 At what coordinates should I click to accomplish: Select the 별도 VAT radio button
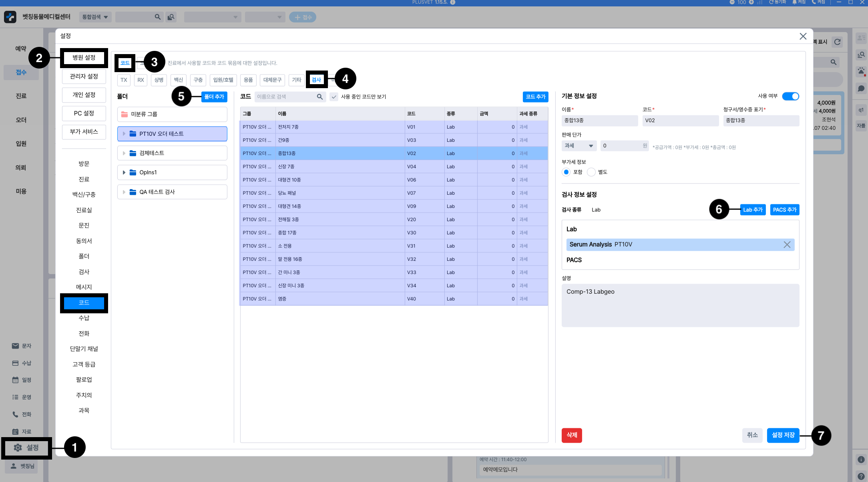pyautogui.click(x=591, y=172)
